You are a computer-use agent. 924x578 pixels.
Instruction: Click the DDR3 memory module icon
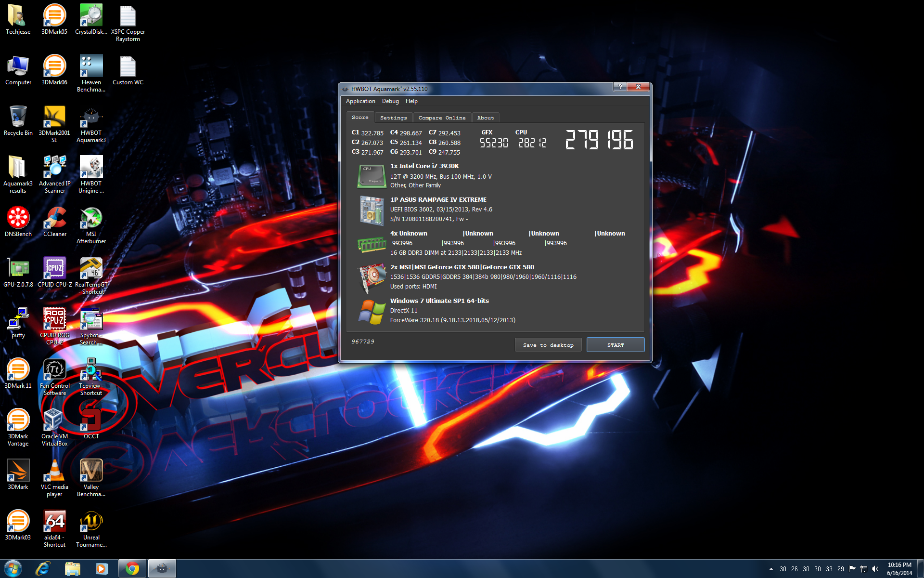[x=372, y=245]
